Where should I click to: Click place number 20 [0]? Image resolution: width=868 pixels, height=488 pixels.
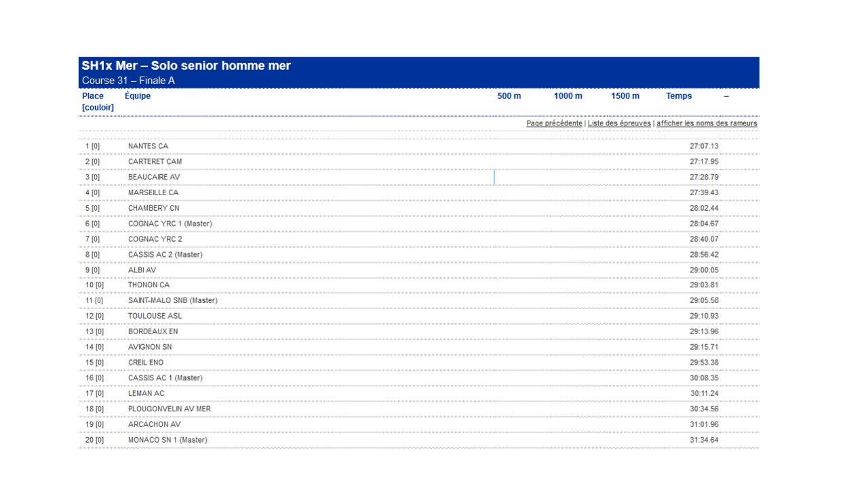click(94, 441)
